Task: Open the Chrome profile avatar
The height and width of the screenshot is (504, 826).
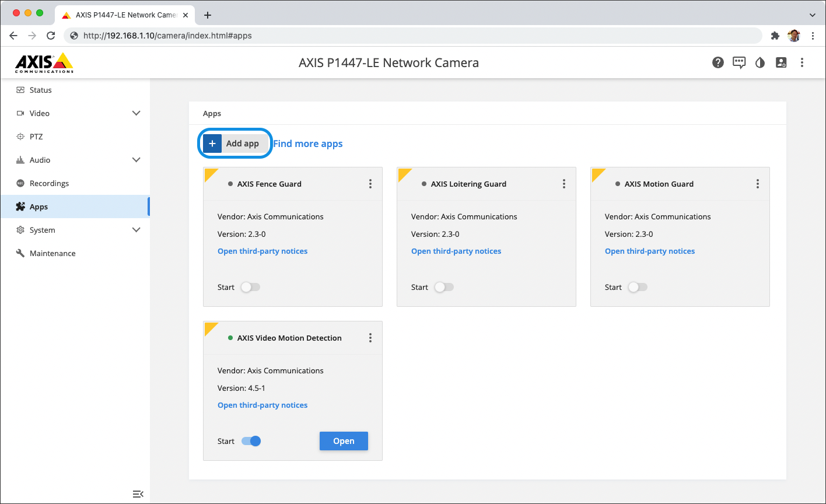Action: 794,36
